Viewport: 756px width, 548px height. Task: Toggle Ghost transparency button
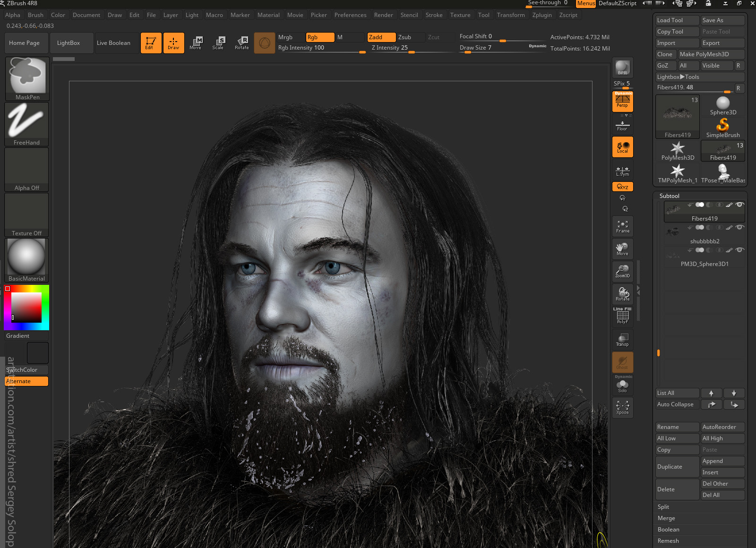623,362
